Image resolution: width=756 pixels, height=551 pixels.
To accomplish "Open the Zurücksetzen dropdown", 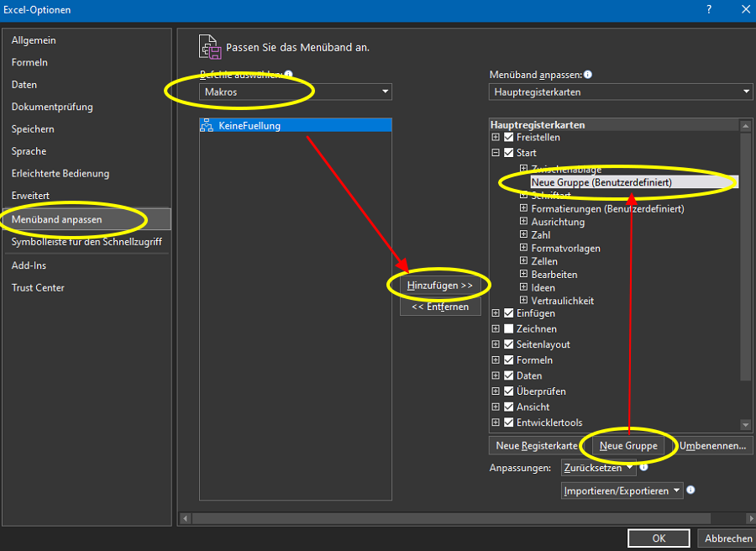I will [598, 468].
